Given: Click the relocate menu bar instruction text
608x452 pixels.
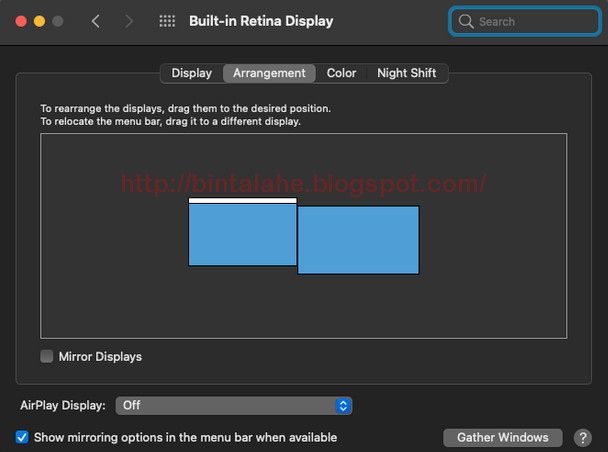Looking at the screenshot, I should (171, 121).
